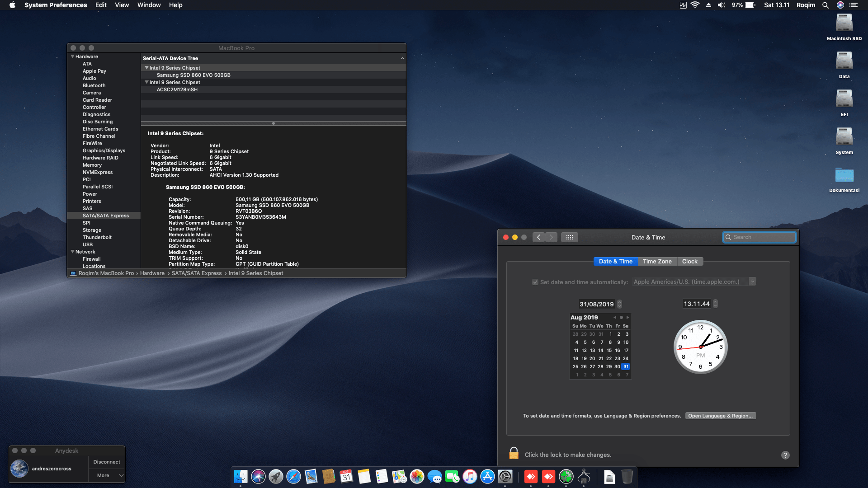Select August 15 in the calendar
Image resolution: width=868 pixels, height=488 pixels.
[x=609, y=350]
